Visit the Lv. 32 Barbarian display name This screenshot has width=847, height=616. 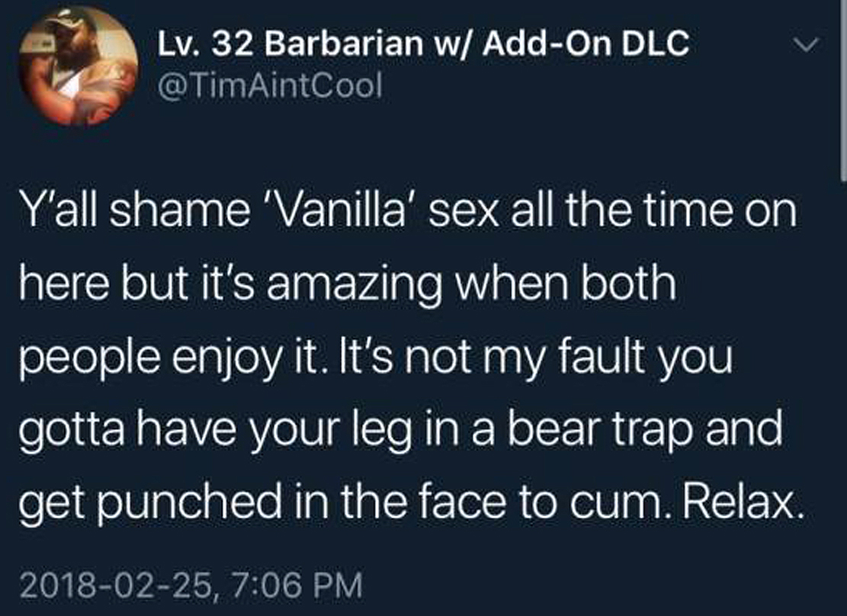point(423,43)
